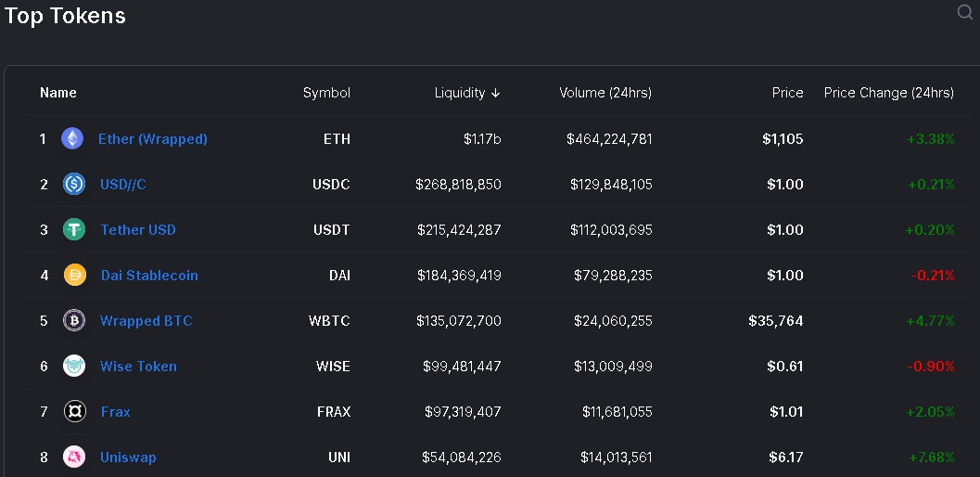Open the Wrapped BTC token page
This screenshot has width=980, height=477.
[146, 321]
